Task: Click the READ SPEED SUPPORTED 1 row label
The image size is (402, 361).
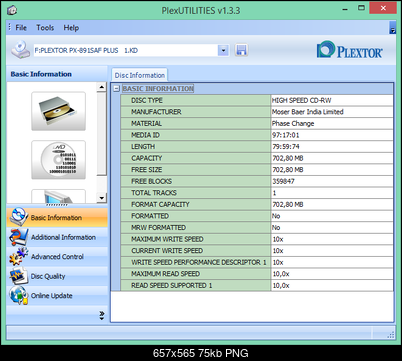Action: [x=172, y=285]
